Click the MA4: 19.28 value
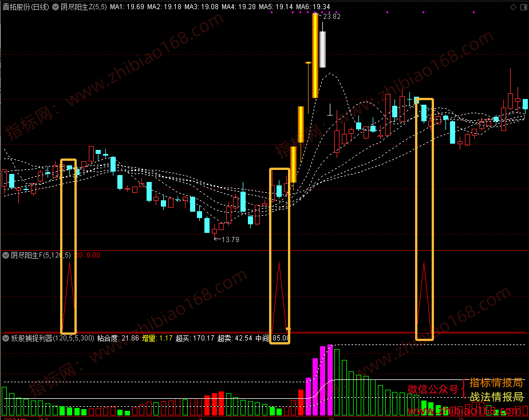Screen dimensions: 529x420 pos(239,7)
